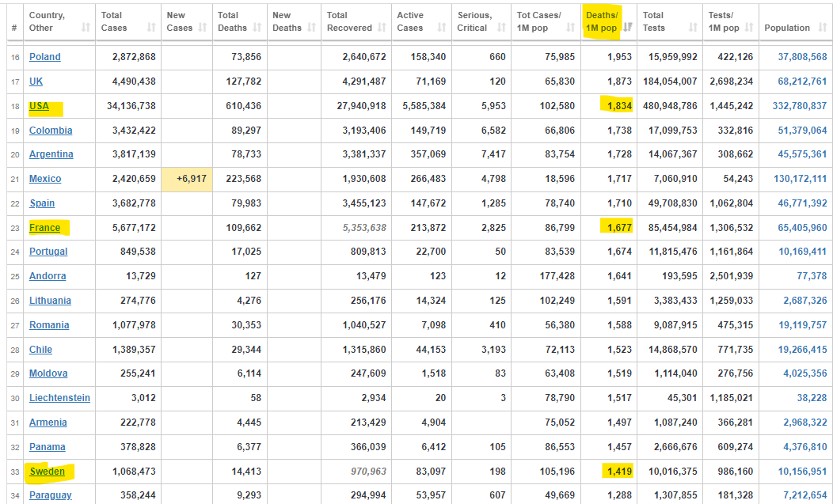Open the Poland country page
Viewport: 833px width, 504px height.
pos(44,57)
